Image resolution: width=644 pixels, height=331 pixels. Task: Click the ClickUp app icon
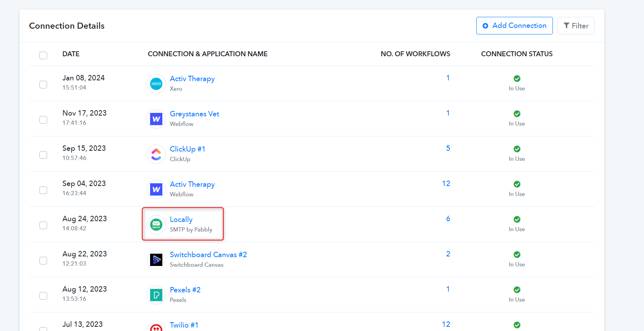coord(156,154)
